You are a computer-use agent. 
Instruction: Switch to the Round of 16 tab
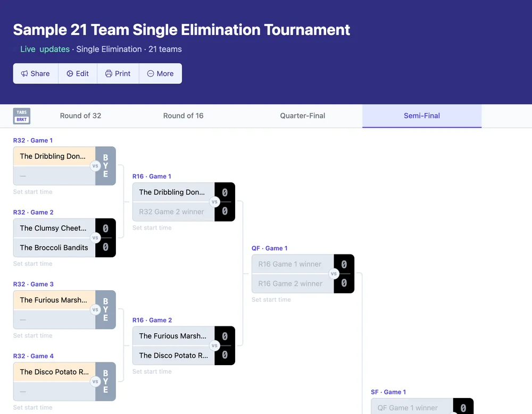pos(183,115)
